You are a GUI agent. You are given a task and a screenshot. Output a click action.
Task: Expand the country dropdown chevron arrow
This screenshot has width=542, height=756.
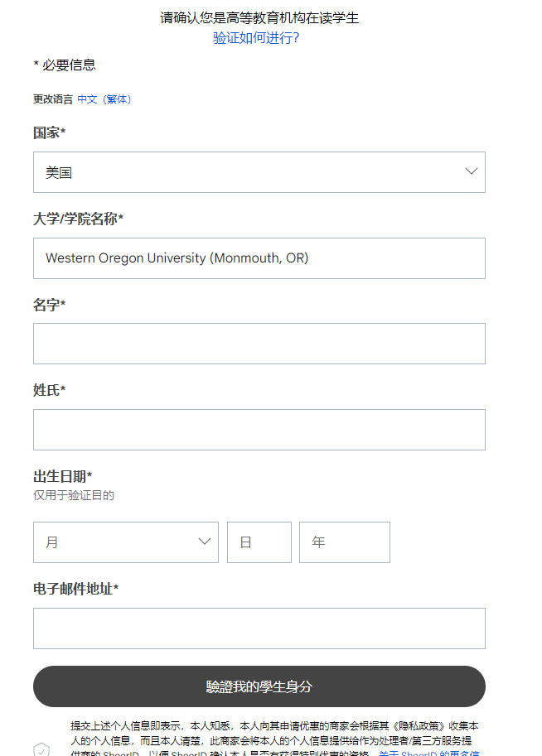(471, 171)
